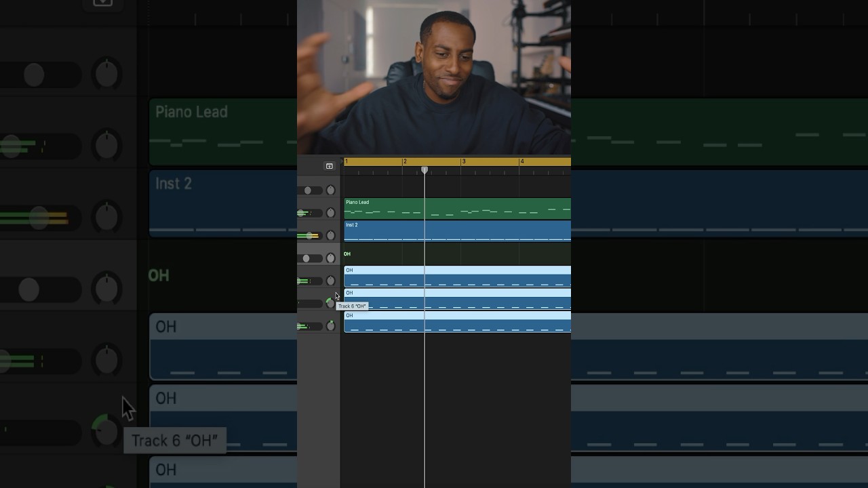Click the pan knob on the Inst 2 track

point(331,235)
